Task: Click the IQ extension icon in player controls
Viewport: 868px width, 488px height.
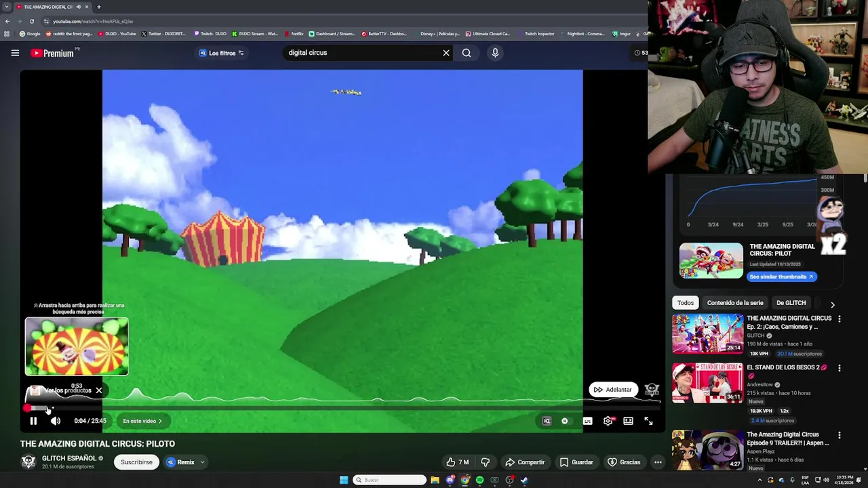Action: 547,421
